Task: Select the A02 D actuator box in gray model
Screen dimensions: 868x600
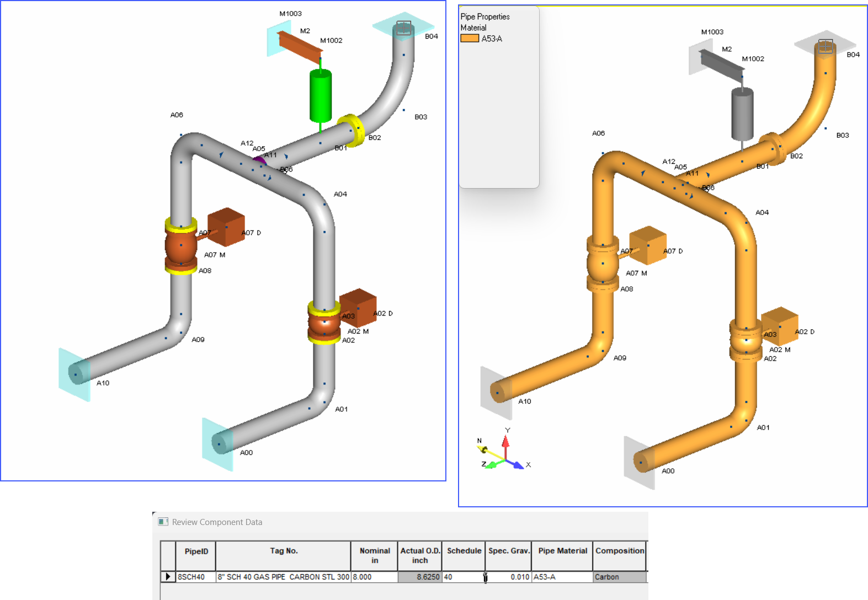Action: pos(358,308)
